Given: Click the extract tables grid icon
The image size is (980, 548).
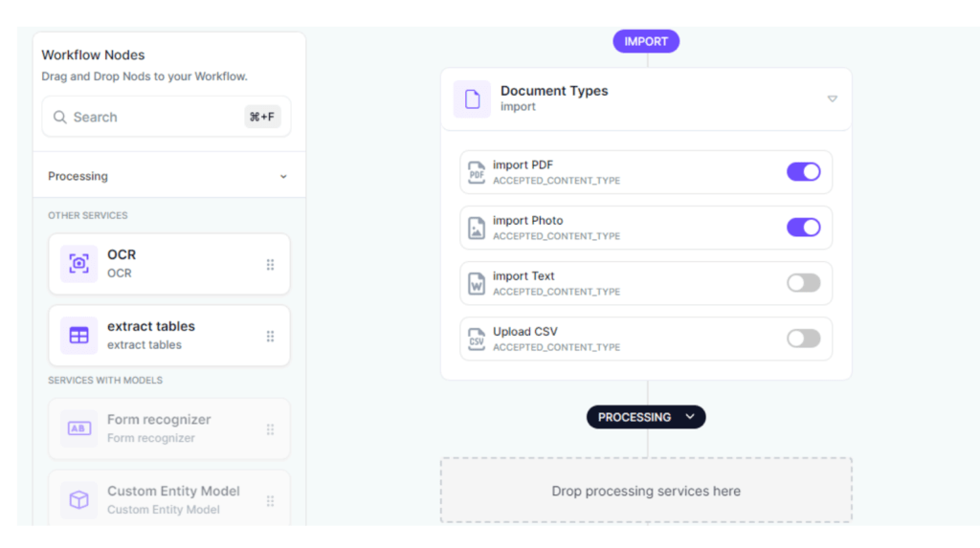Looking at the screenshot, I should pyautogui.click(x=78, y=336).
